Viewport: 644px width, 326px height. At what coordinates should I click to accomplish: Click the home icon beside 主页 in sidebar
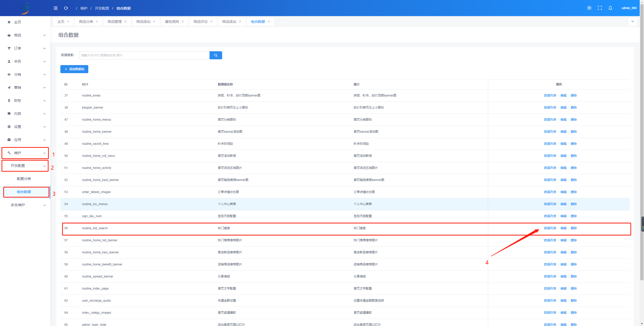(9, 22)
